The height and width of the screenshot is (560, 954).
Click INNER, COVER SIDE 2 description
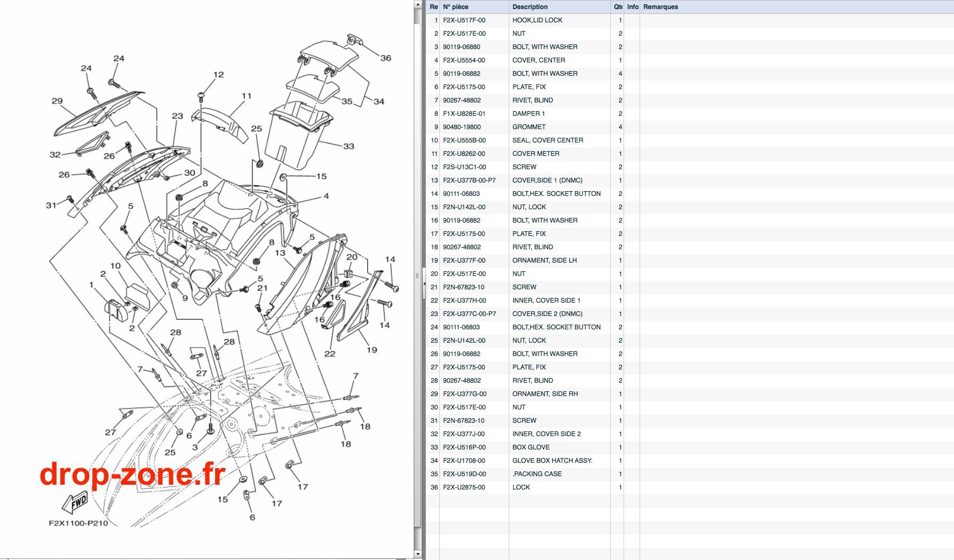(x=546, y=434)
